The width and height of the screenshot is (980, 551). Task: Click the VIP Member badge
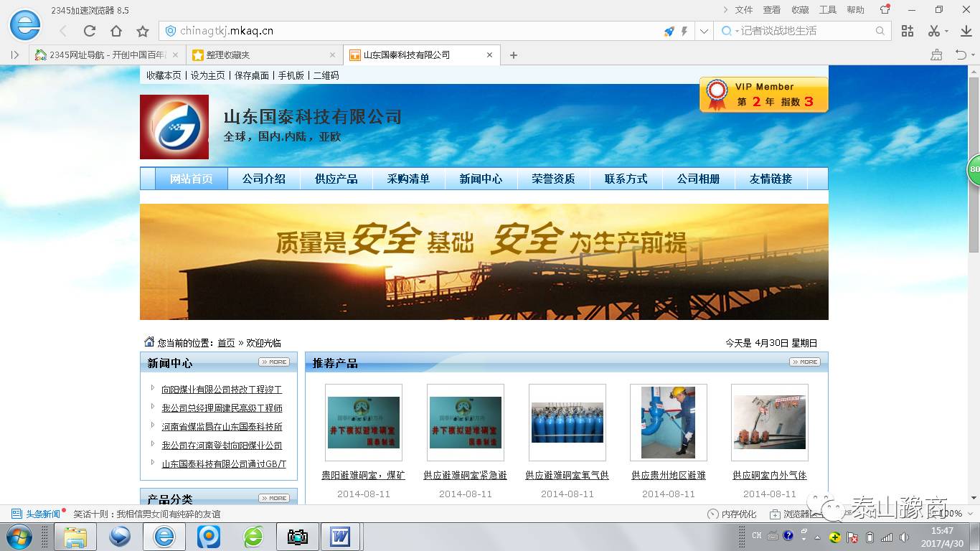pos(764,95)
